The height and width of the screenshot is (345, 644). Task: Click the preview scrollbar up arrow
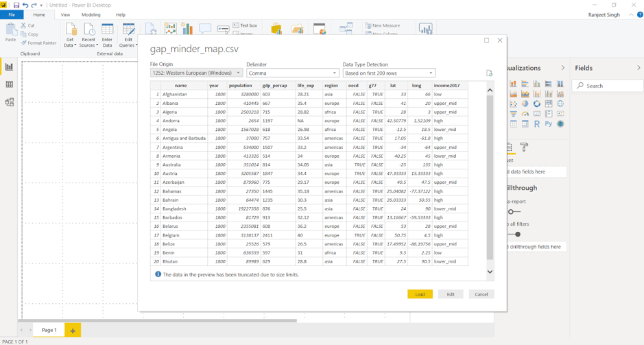(490, 90)
